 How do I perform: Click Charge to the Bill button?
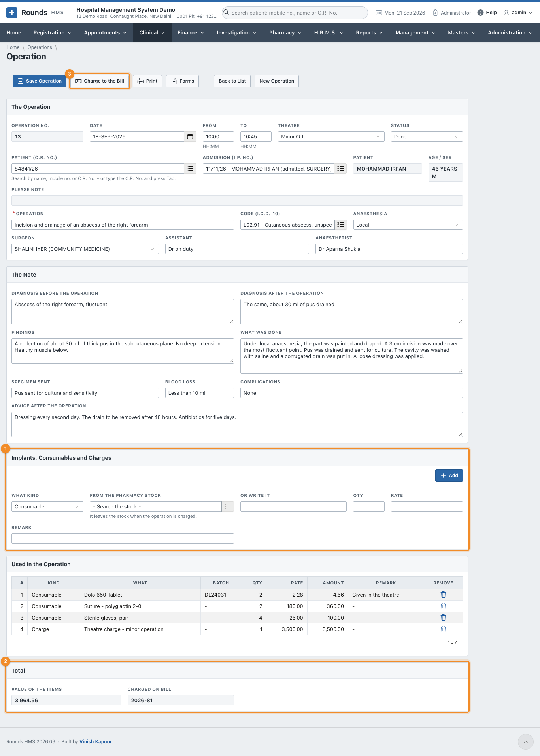(100, 81)
